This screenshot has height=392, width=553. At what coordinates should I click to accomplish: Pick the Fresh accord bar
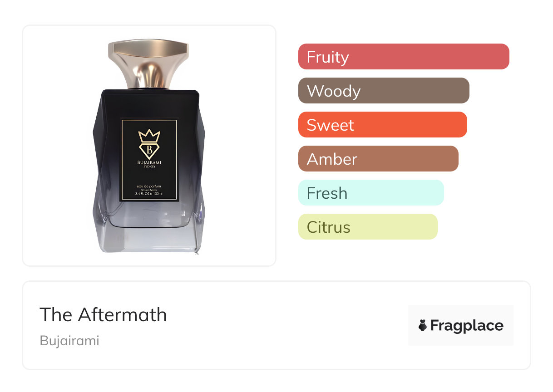[371, 193]
